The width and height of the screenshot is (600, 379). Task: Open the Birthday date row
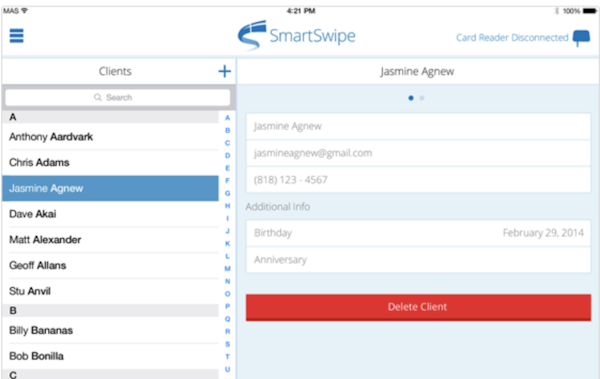418,233
